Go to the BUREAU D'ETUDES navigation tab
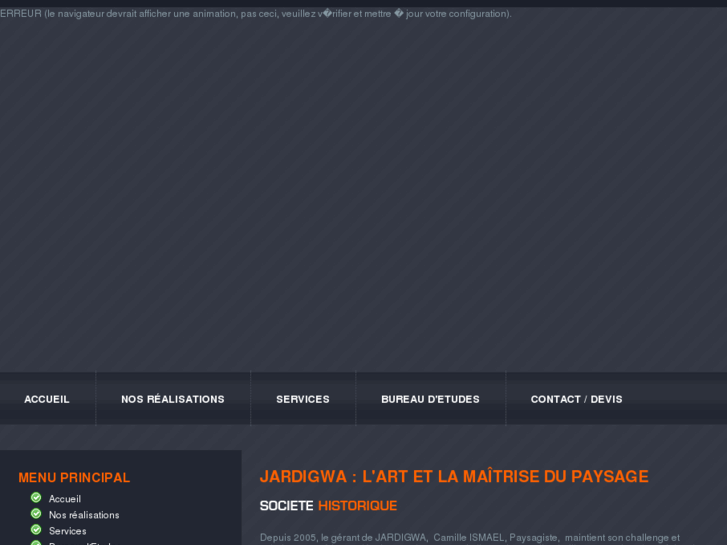Image resolution: width=727 pixels, height=545 pixels. click(x=430, y=399)
